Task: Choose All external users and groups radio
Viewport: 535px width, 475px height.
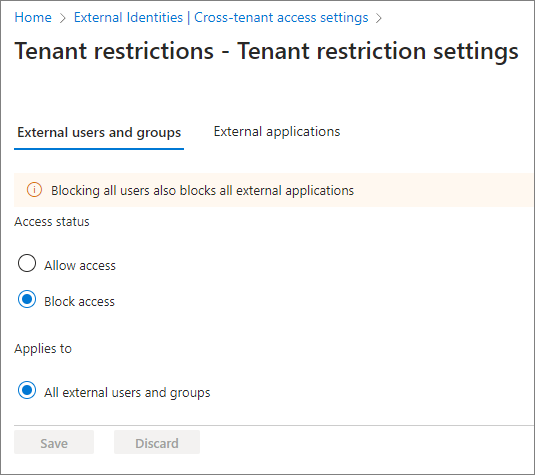Action: (27, 390)
